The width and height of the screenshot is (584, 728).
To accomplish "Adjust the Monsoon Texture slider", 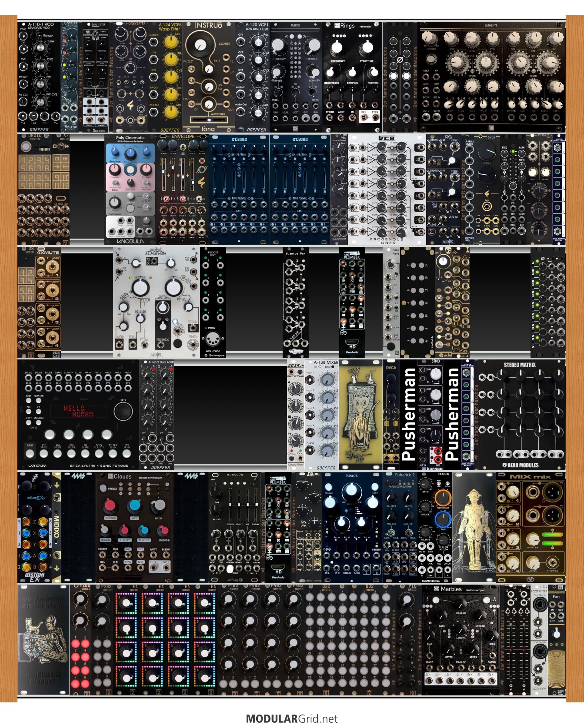I will 257,504.
